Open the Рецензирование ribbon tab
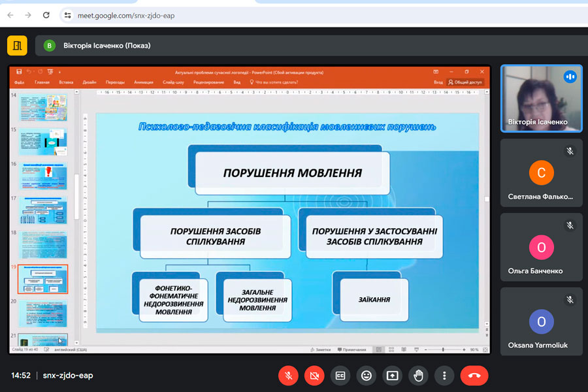The image size is (588, 392). click(208, 82)
